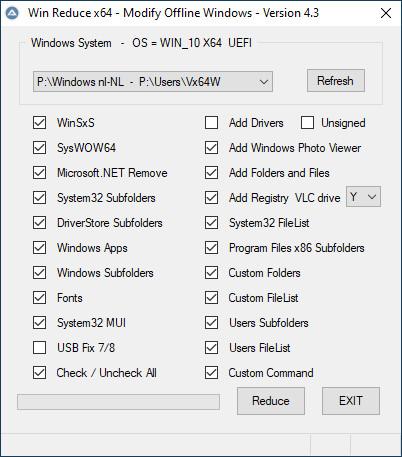Enable the USB Fix 7/8 option
402x457 pixels.
pyautogui.click(x=40, y=348)
